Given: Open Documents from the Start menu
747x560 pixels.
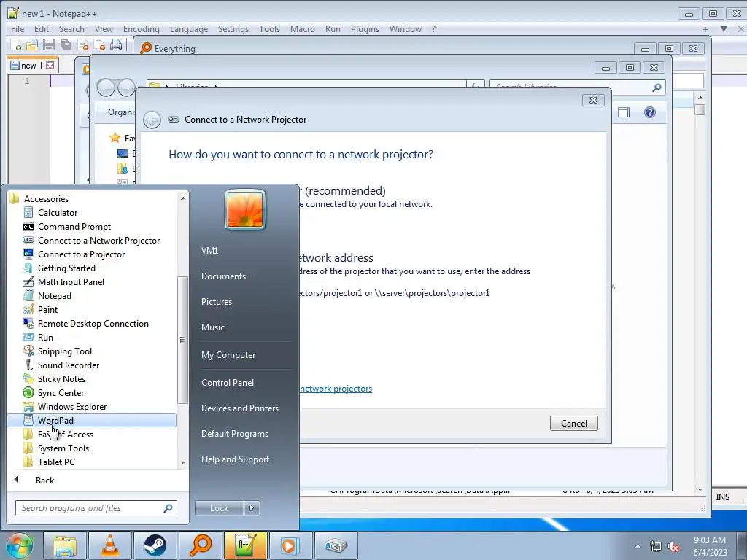Looking at the screenshot, I should point(223,276).
